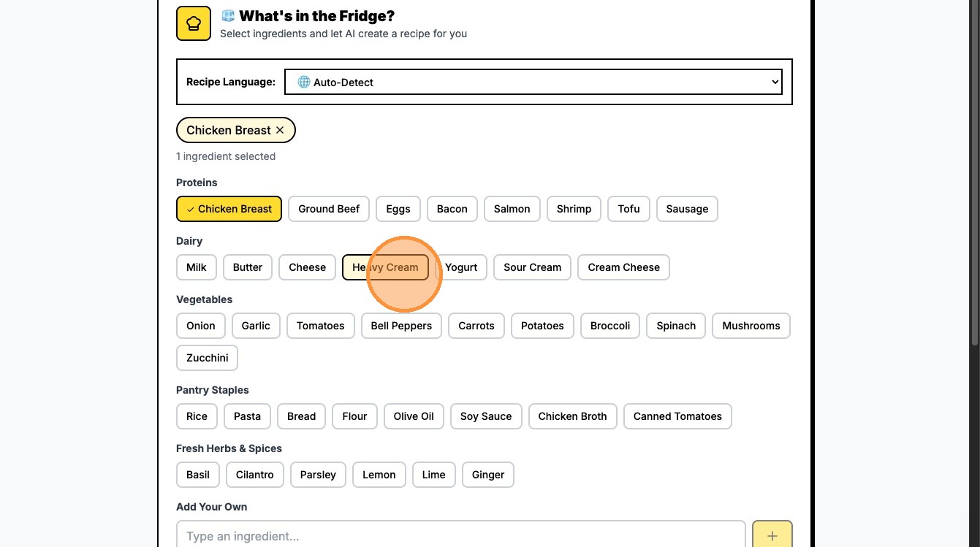Toggle Garlic in the Vegetables list
Image resolution: width=980 pixels, height=547 pixels.
256,326
